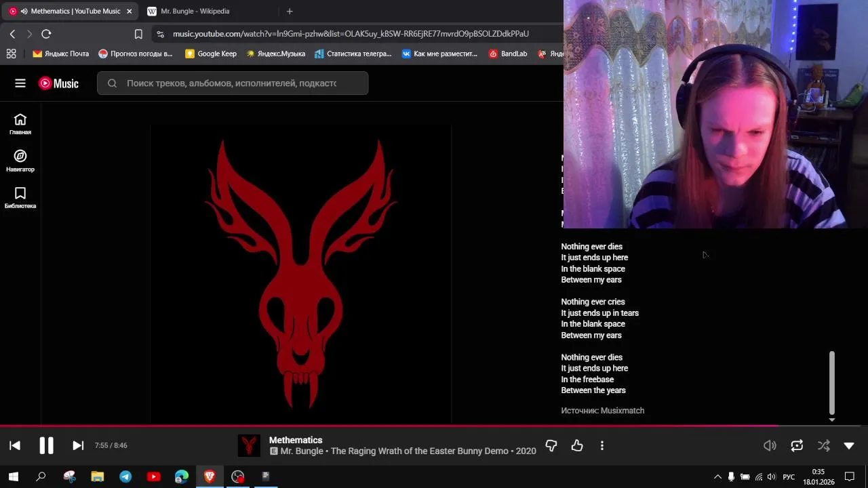Click the lyrics scrollbar down arrow

[832, 420]
